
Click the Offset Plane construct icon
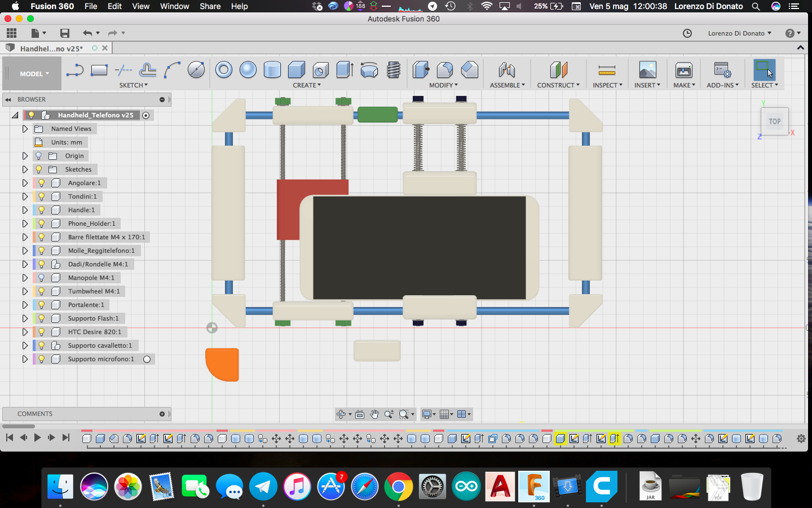tap(558, 70)
